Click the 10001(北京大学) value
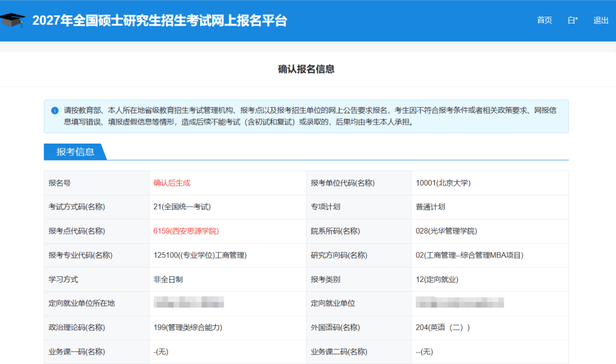Viewport: 616px width, 364px height. pos(443,183)
